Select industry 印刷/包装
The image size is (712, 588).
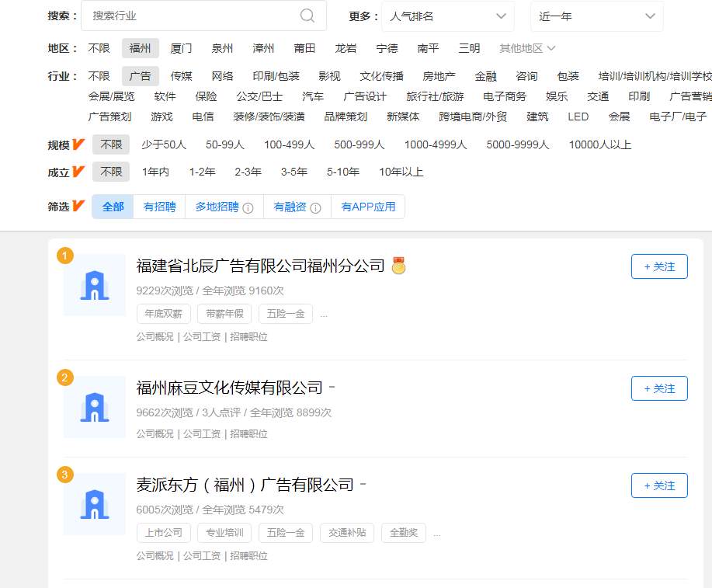[276, 76]
